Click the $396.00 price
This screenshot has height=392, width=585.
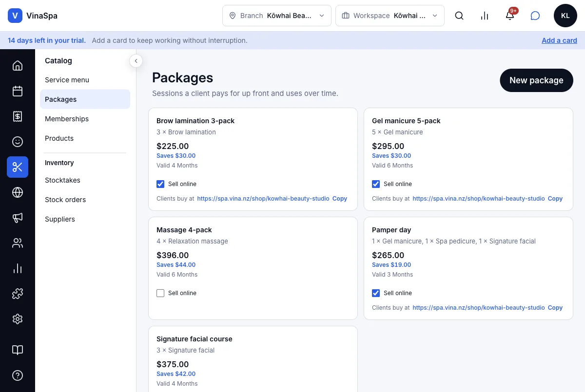(x=173, y=255)
